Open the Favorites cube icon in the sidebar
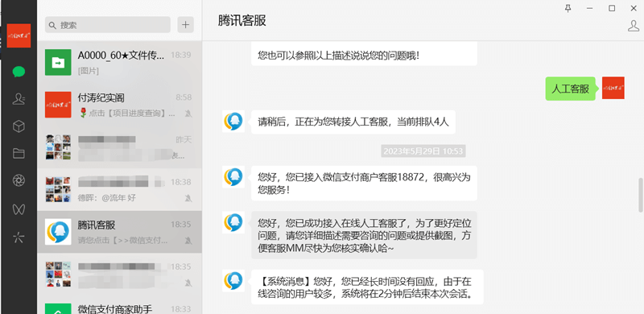 pyautogui.click(x=19, y=126)
